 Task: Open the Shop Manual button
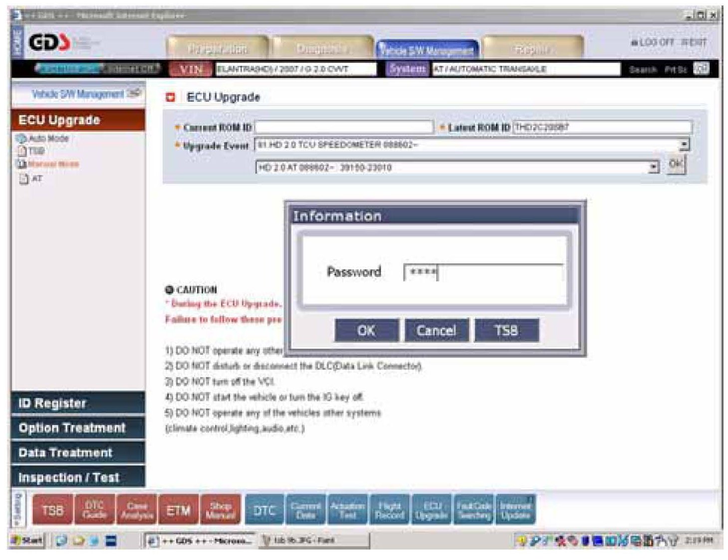[220, 510]
